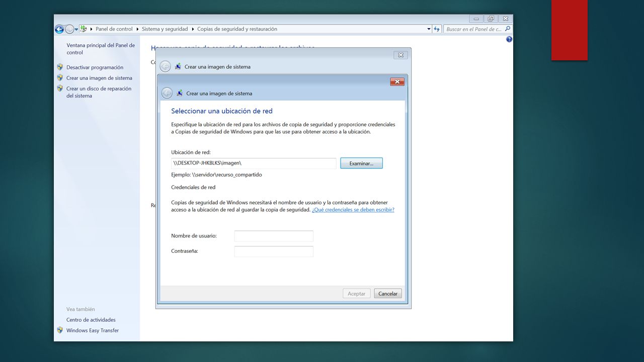Click 'Crear una imagen de sistema' sidebar link
The width and height of the screenshot is (644, 362).
99,78
